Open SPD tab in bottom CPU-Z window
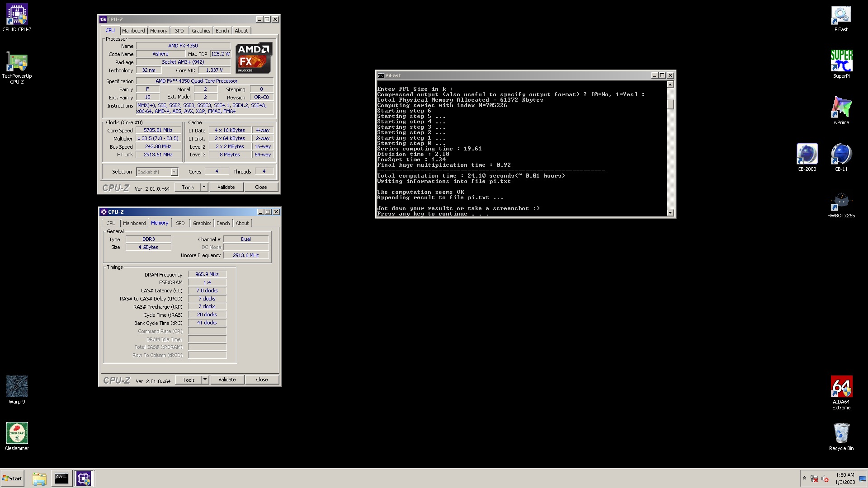Image resolution: width=868 pixels, height=488 pixels. [180, 223]
